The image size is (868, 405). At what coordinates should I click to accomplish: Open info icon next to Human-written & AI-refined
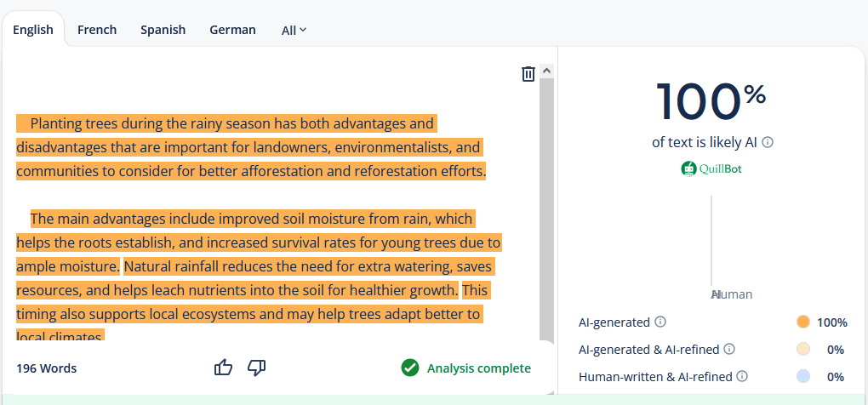(742, 376)
